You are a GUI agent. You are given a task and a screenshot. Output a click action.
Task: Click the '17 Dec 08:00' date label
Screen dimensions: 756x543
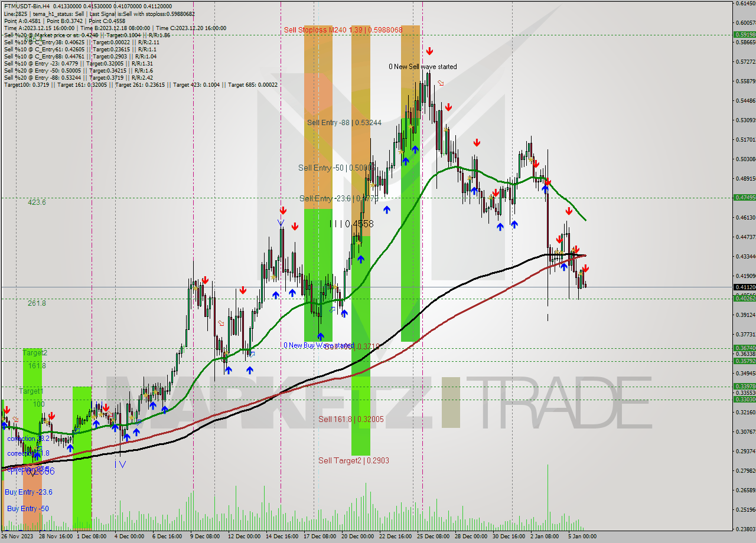(x=320, y=537)
